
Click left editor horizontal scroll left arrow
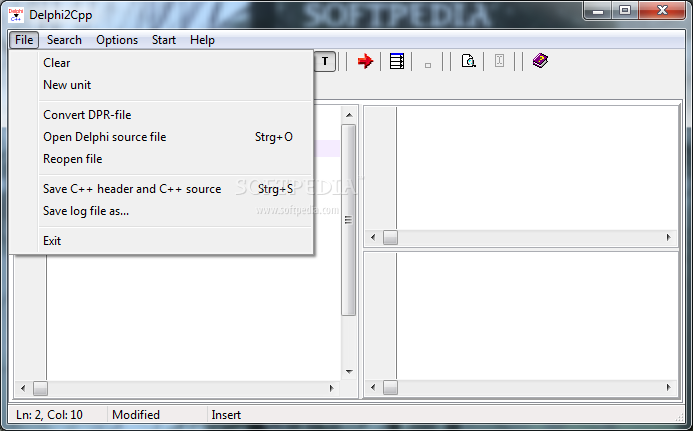tap(23, 389)
